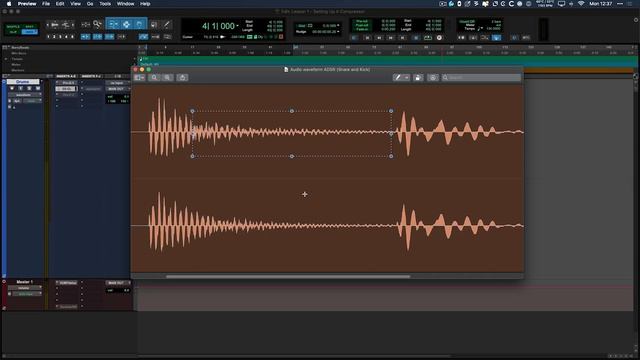Mute the Drums track
The height and width of the screenshot is (360, 640).
38,89
